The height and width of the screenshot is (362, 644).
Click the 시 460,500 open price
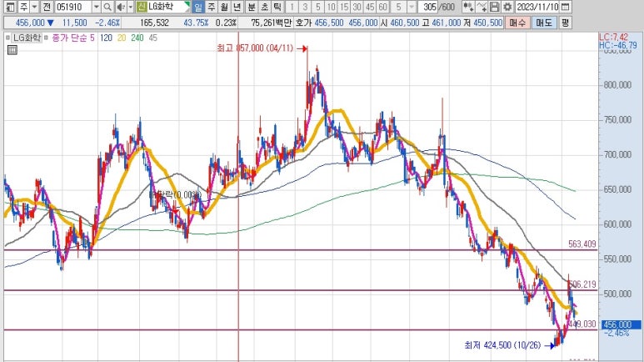point(400,23)
